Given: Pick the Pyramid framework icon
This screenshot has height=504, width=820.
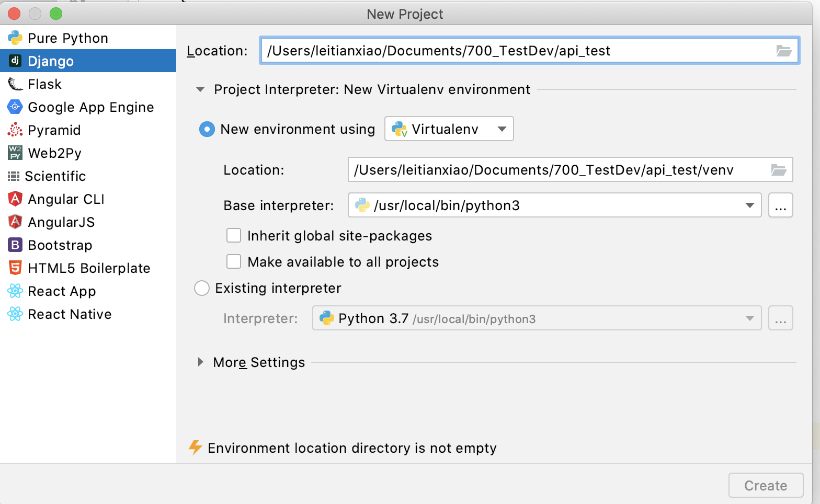Looking at the screenshot, I should (x=15, y=130).
